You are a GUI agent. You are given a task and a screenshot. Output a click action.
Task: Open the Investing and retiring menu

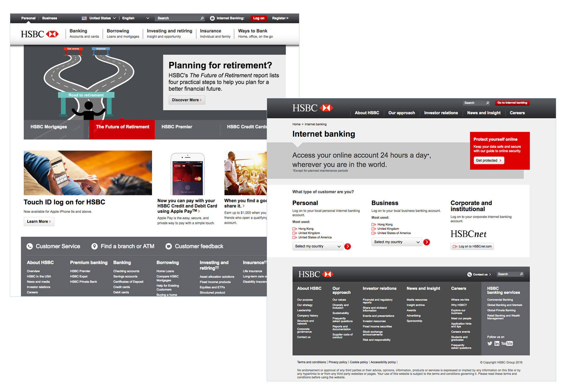[x=169, y=33]
